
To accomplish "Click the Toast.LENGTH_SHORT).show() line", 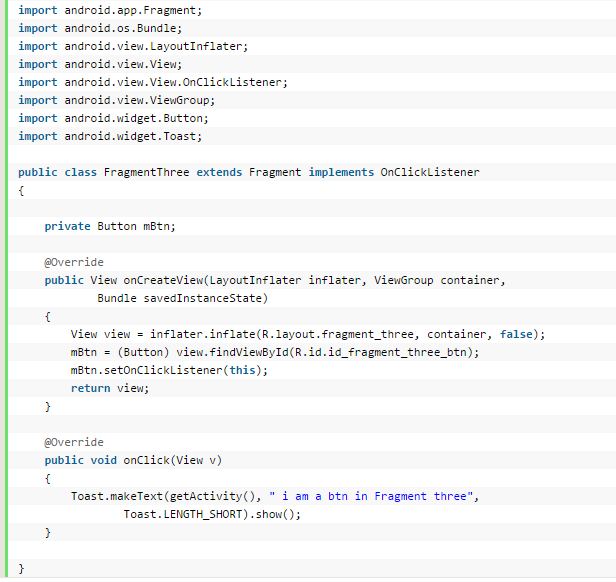I will point(212,514).
